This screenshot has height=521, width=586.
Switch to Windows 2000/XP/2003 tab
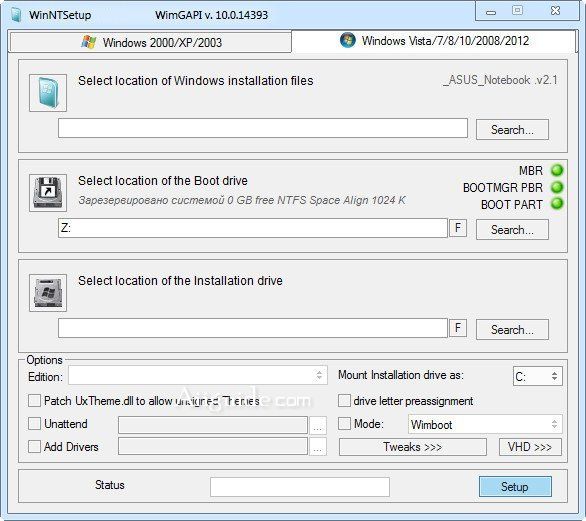coord(150,42)
